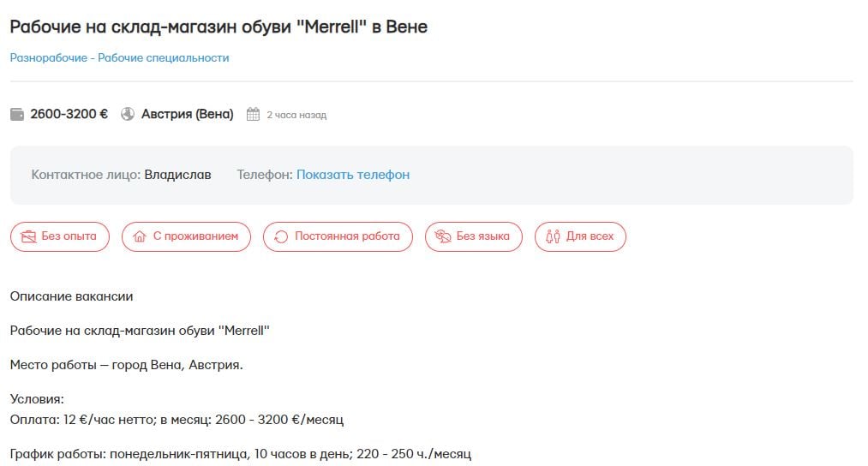Choose the Постоянная работа tag label

coord(347,236)
